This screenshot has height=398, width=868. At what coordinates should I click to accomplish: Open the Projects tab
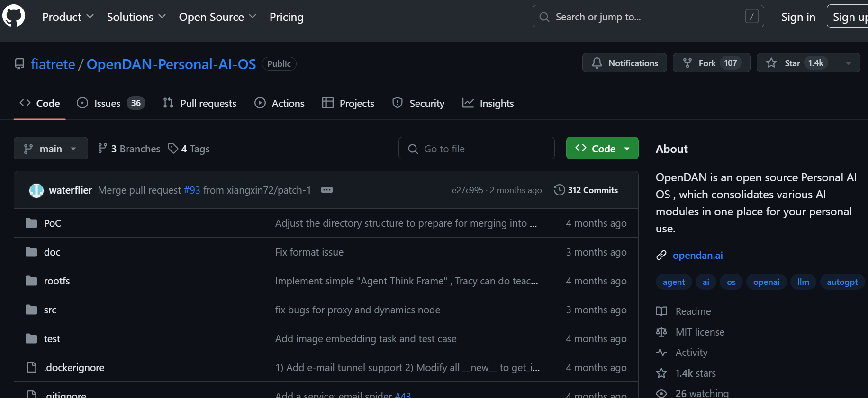pos(348,103)
